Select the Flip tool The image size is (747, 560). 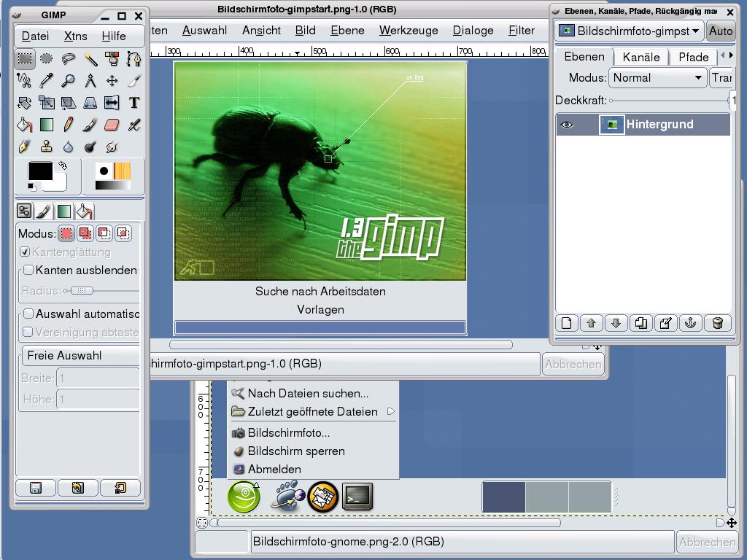[x=112, y=103]
